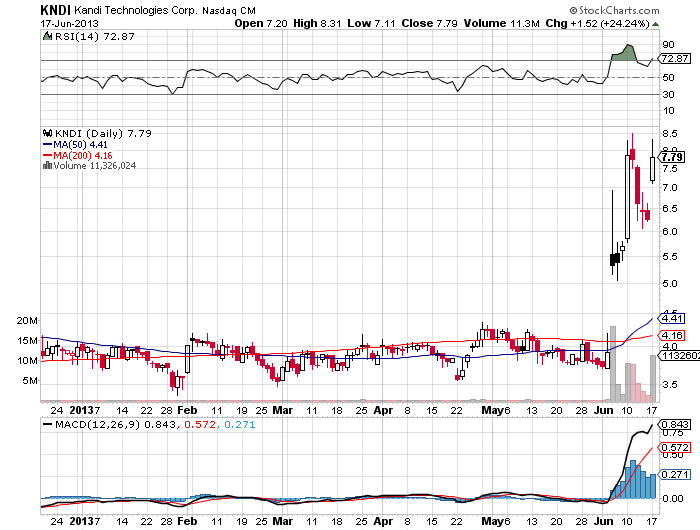This screenshot has width=700, height=530.
Task: Click the Mar month label under the MACD panel
Action: click(x=283, y=521)
